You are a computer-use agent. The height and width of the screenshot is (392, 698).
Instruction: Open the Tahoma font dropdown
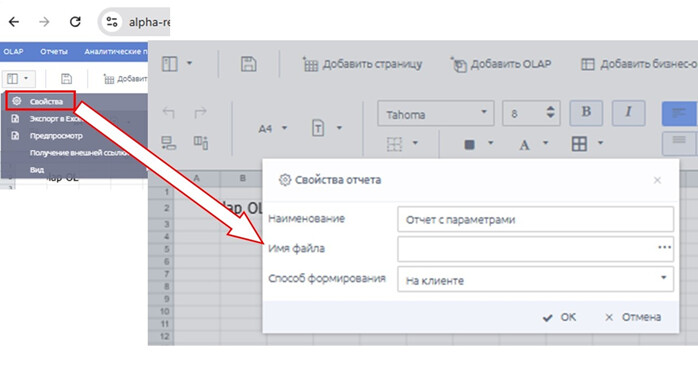click(x=436, y=113)
